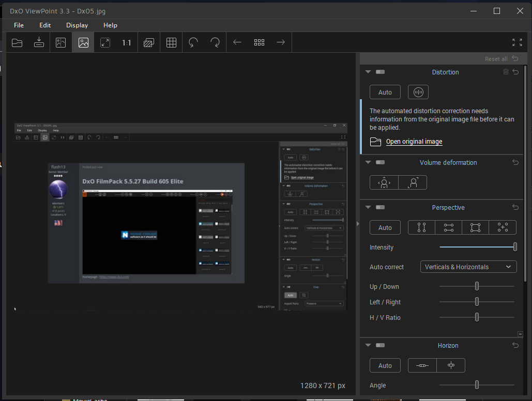Go to previous image arrow
532x401 pixels.
click(x=237, y=42)
